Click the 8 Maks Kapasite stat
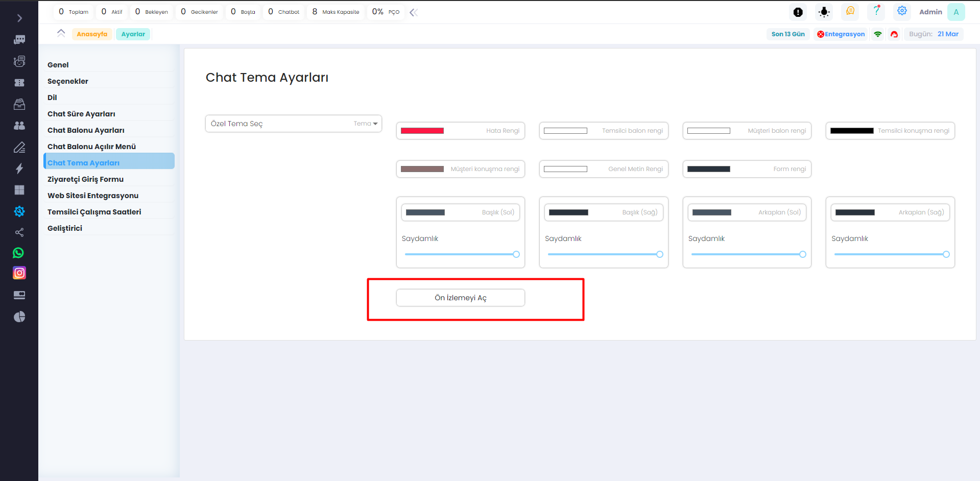980x481 pixels. (336, 12)
